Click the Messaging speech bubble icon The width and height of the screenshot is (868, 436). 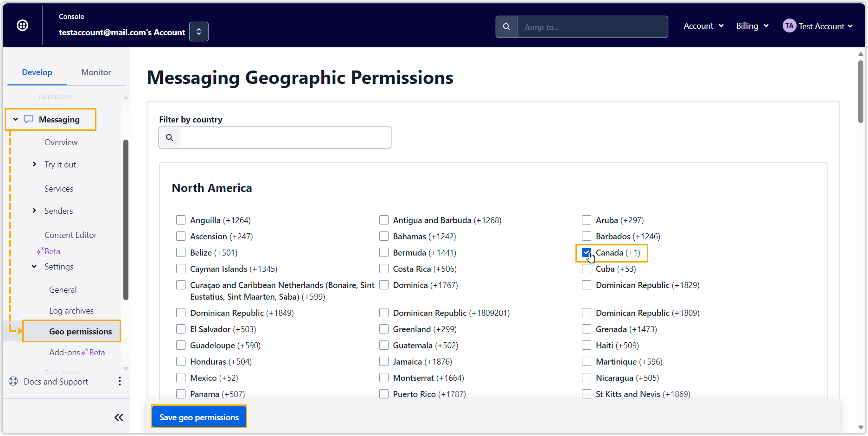[x=29, y=120]
